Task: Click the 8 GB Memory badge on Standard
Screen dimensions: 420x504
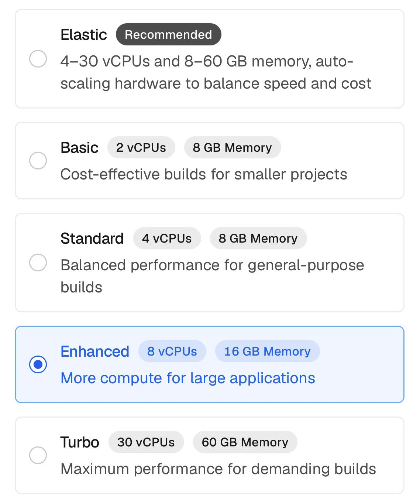Action: coord(258,239)
